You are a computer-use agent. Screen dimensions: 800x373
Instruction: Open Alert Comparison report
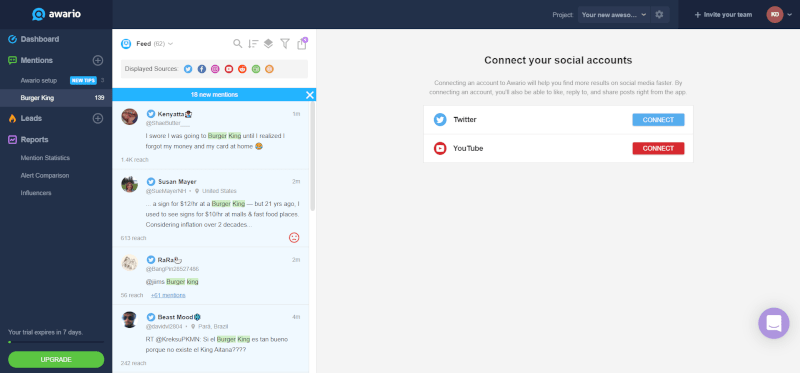click(x=45, y=176)
